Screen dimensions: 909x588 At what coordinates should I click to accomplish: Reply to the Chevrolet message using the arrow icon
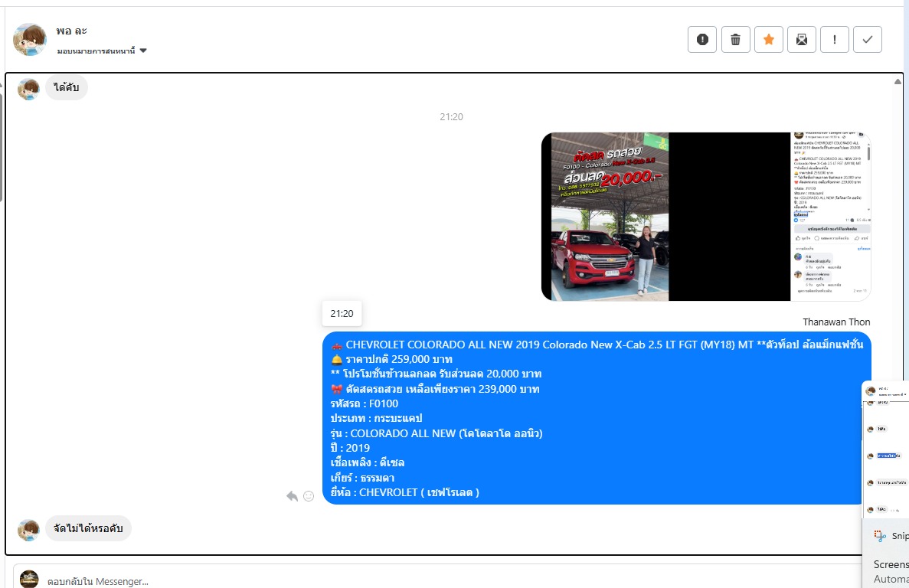293,496
